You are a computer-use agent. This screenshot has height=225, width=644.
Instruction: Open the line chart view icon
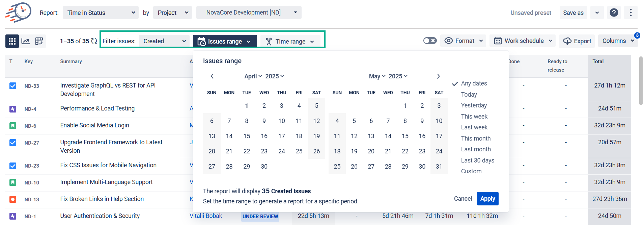(x=26, y=41)
